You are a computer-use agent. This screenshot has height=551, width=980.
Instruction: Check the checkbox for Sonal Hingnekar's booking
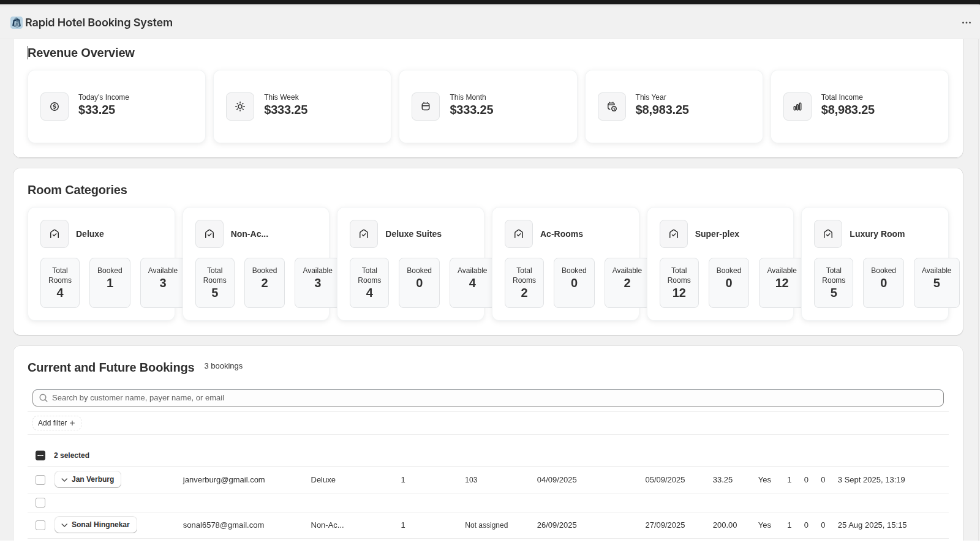point(40,525)
